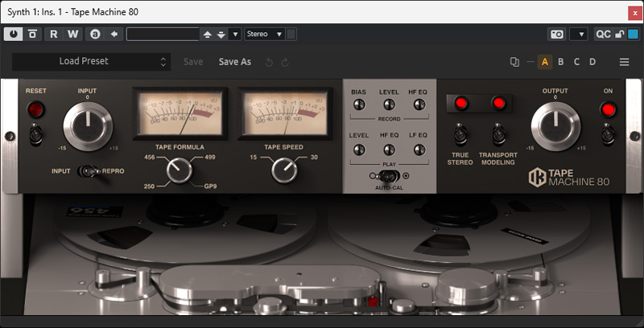This screenshot has width=644, height=328.
Task: Click the small box beside Stereo dropdown
Action: click(291, 34)
